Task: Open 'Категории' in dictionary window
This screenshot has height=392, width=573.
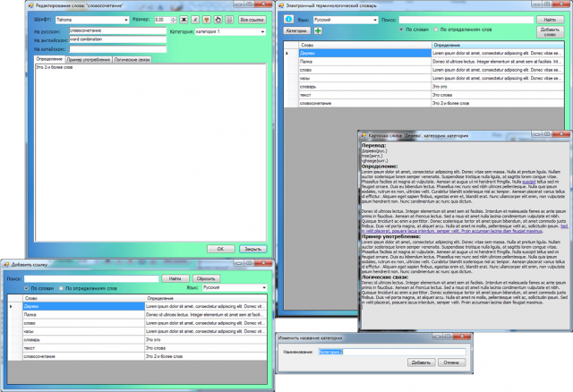Action: pyautogui.click(x=297, y=31)
